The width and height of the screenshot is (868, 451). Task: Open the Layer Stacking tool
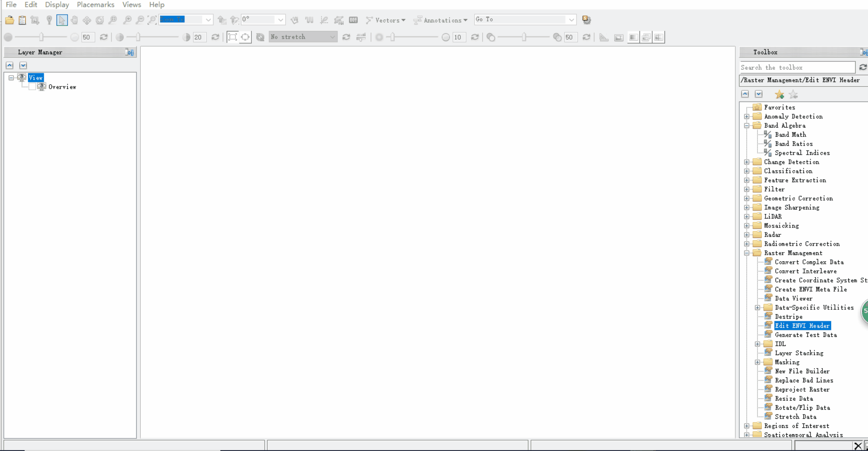pos(799,353)
